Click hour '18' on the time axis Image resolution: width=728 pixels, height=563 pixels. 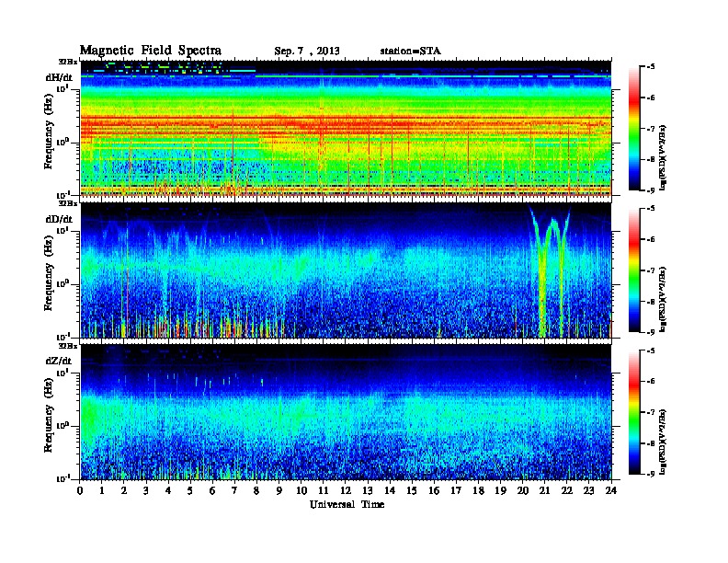pos(478,490)
